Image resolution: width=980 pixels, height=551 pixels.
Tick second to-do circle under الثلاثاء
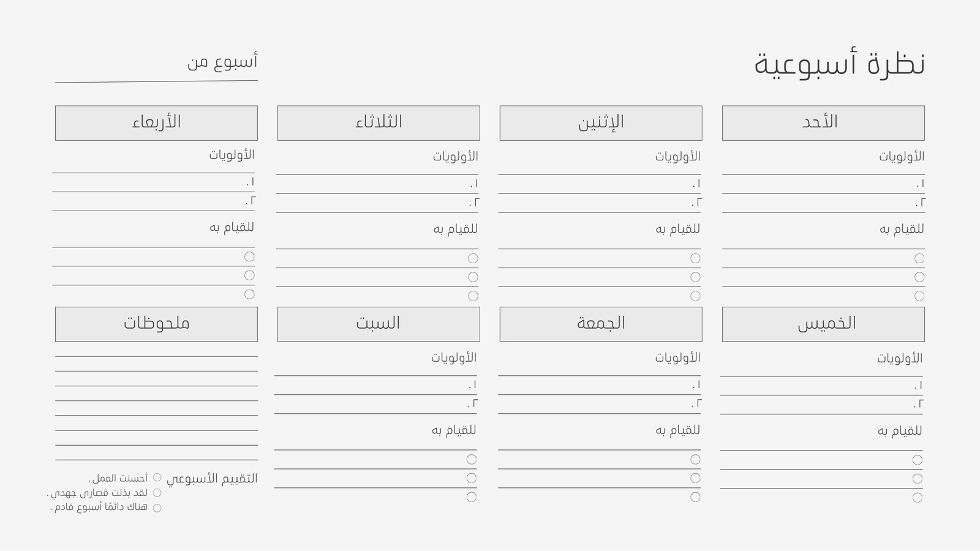pos(473,277)
